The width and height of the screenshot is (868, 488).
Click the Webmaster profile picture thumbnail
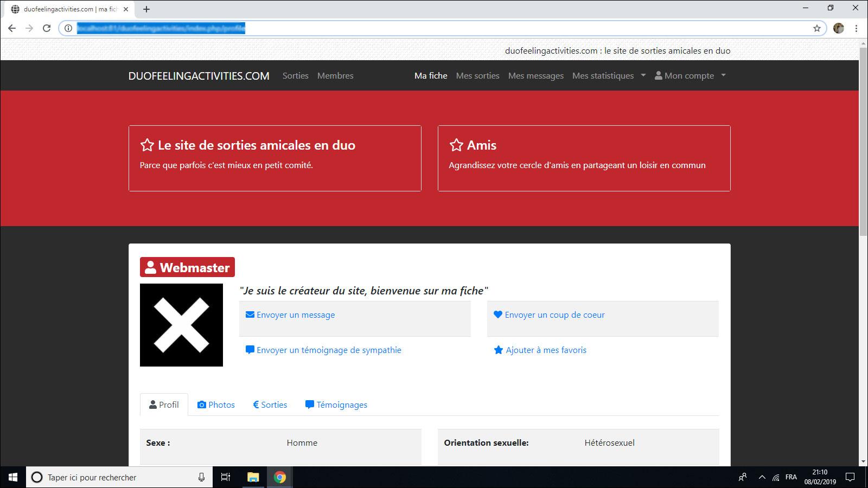(x=181, y=325)
